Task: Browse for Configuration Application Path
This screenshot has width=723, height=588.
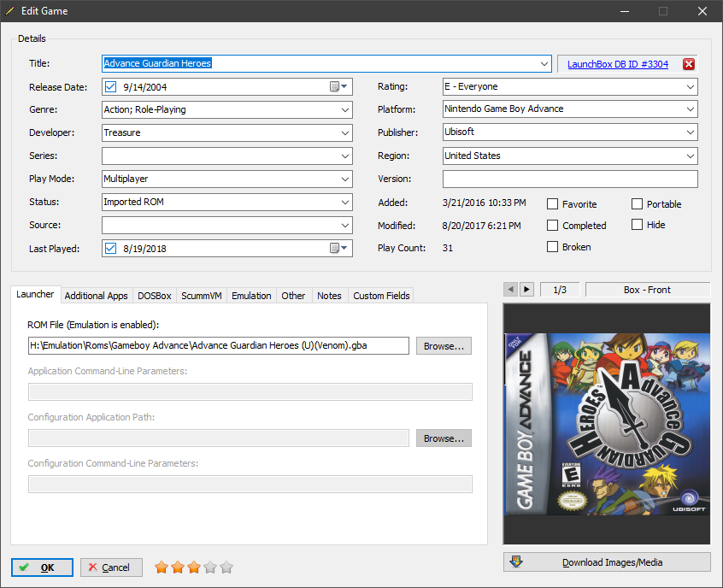Action: click(444, 438)
